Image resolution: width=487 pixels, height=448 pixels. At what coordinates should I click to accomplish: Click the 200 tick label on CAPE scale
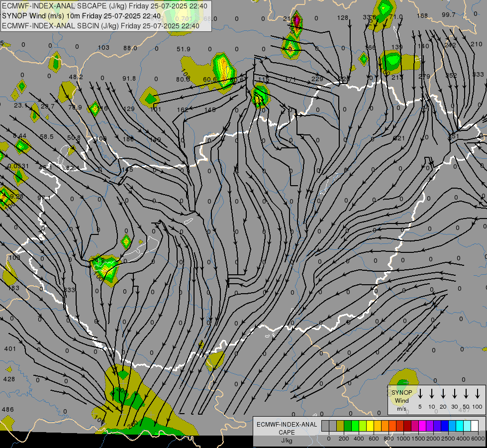(344, 439)
